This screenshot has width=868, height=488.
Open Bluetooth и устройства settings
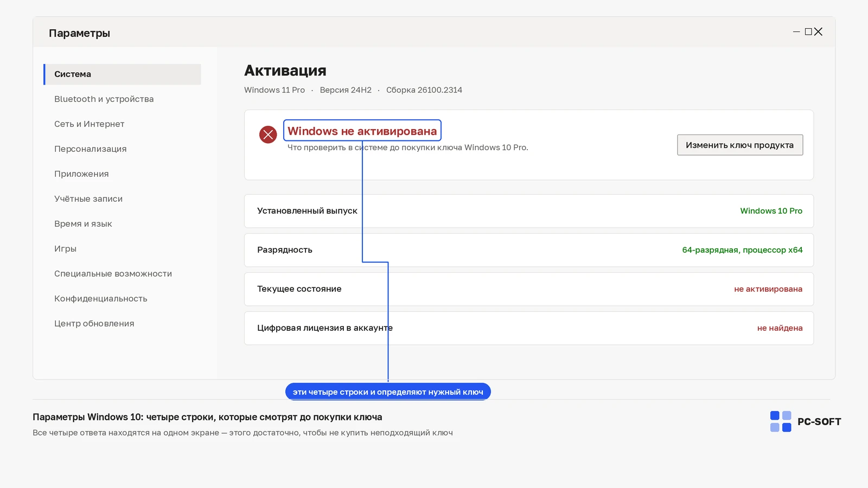click(x=104, y=99)
